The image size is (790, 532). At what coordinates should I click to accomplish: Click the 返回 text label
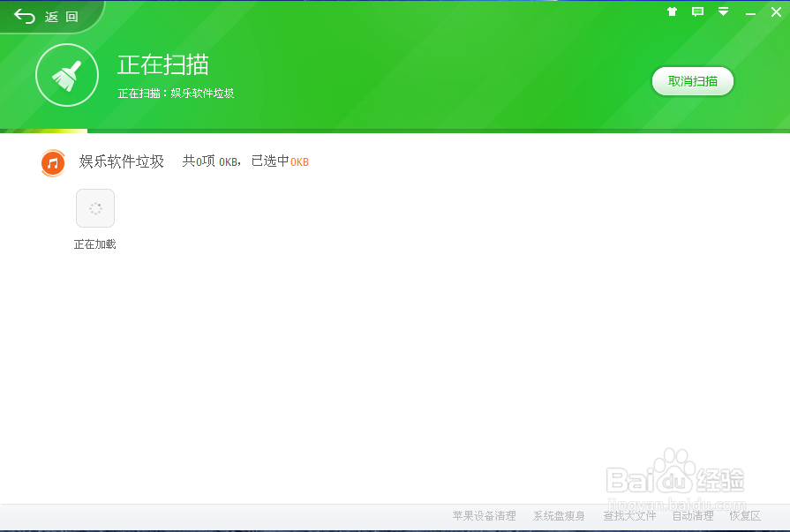pos(62,17)
